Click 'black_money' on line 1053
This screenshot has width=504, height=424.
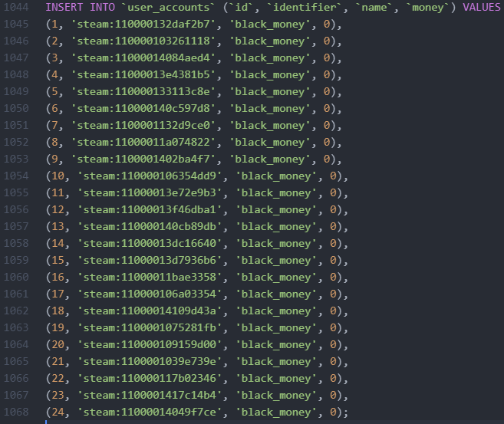(x=269, y=159)
